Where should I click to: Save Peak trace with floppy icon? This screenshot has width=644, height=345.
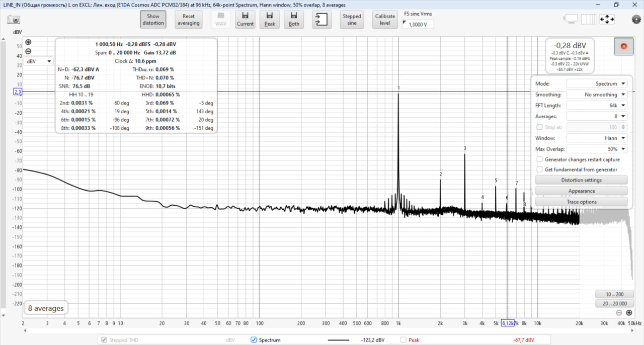pyautogui.click(x=270, y=20)
